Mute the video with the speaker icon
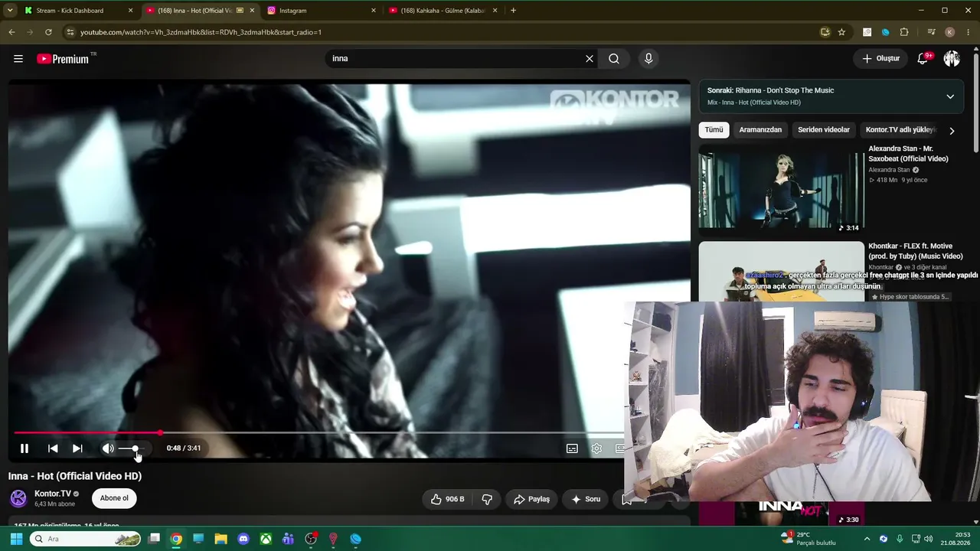 [108, 448]
